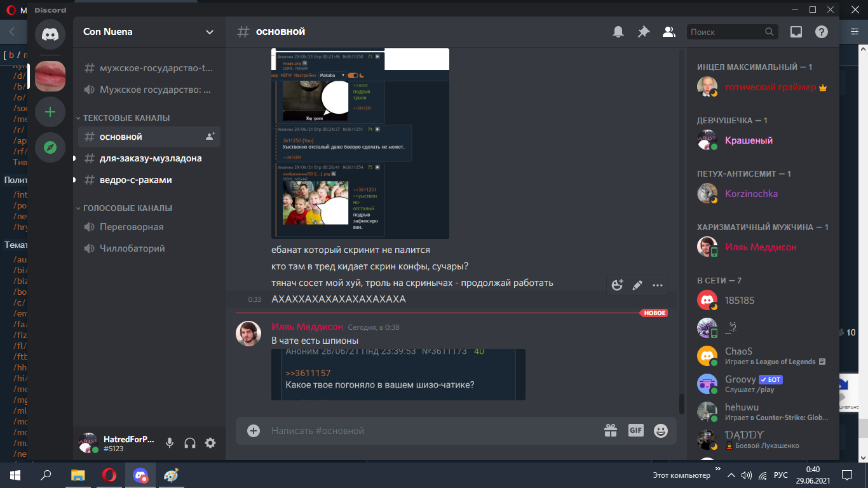Click Discord icon on the taskbar

click(x=140, y=475)
